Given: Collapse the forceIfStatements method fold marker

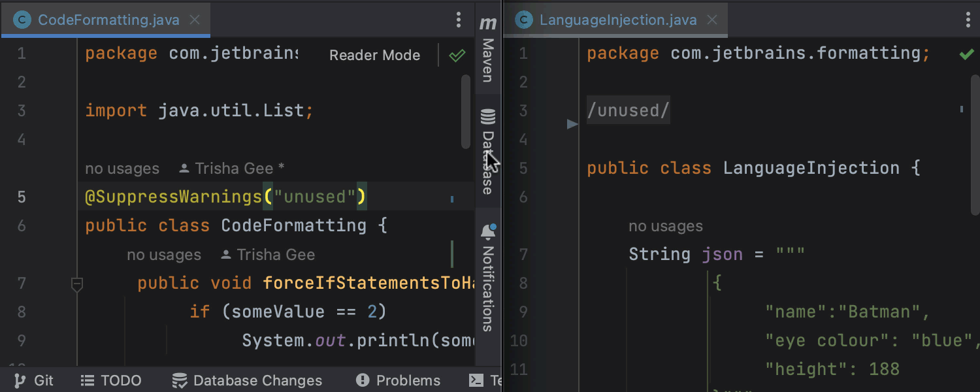Looking at the screenshot, I should click(x=77, y=284).
